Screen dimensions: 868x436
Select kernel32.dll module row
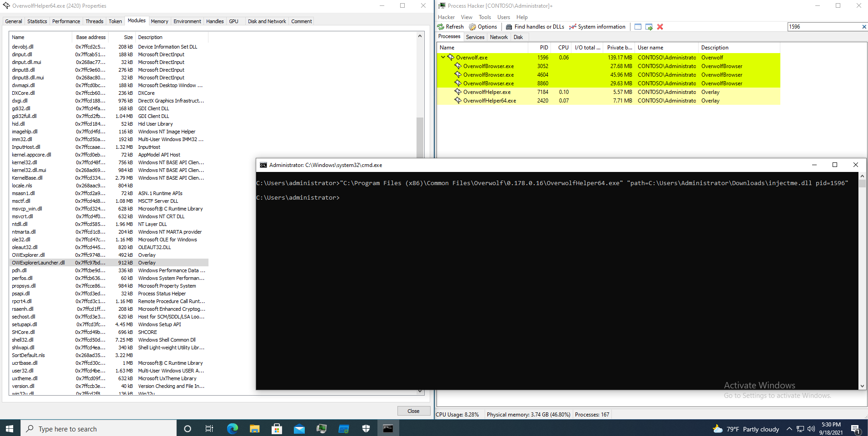(109, 162)
